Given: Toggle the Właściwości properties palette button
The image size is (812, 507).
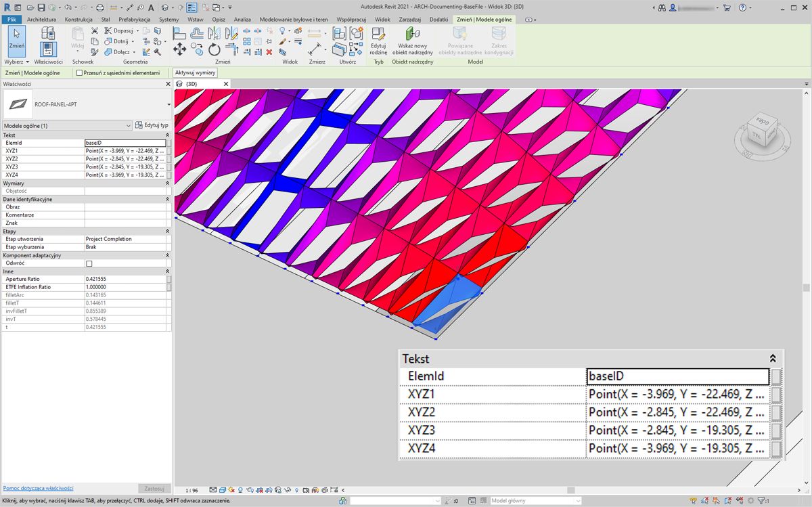Looking at the screenshot, I should (x=48, y=48).
